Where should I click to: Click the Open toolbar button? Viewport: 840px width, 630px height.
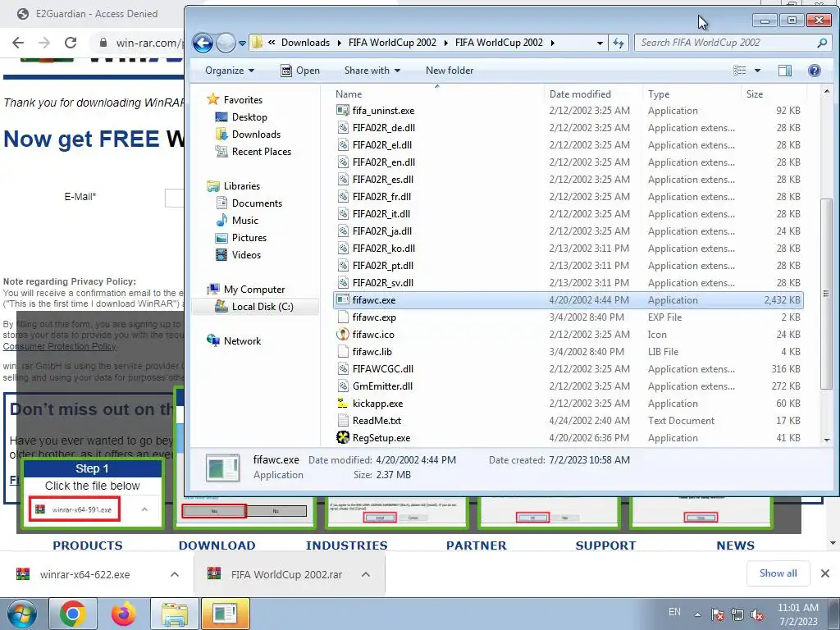[300, 71]
